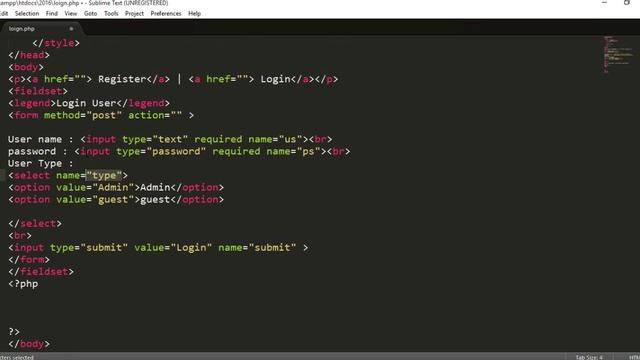The width and height of the screenshot is (640, 360).
Task: Click the closing select tag line
Action: [x=35, y=224]
